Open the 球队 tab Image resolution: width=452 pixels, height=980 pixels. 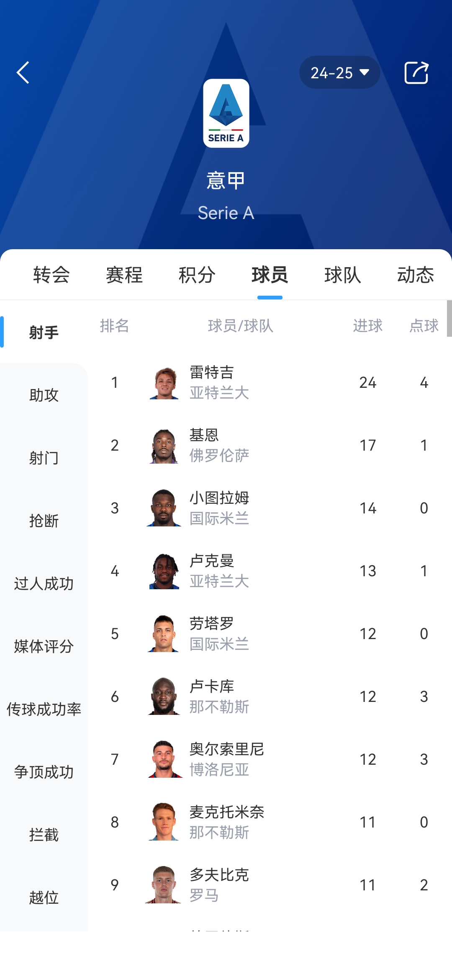(x=343, y=275)
